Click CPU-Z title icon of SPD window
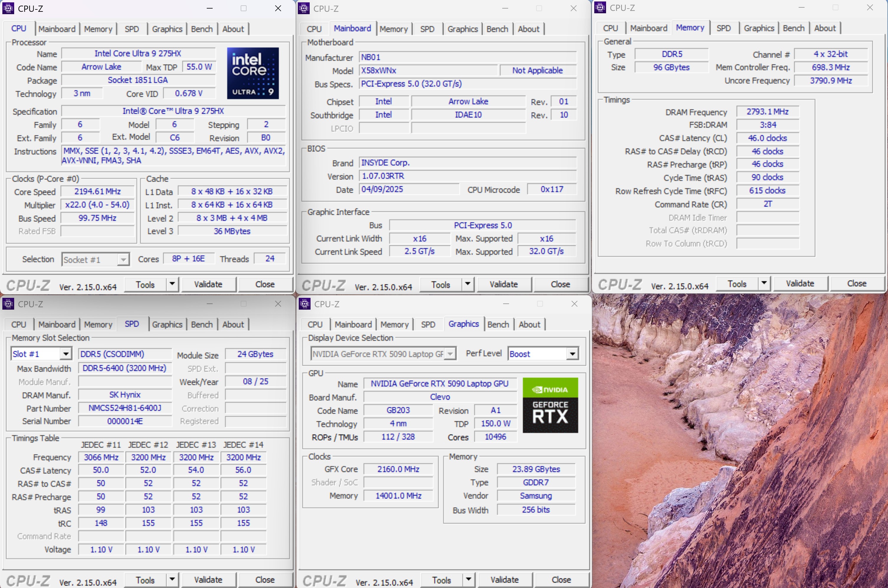 8,304
